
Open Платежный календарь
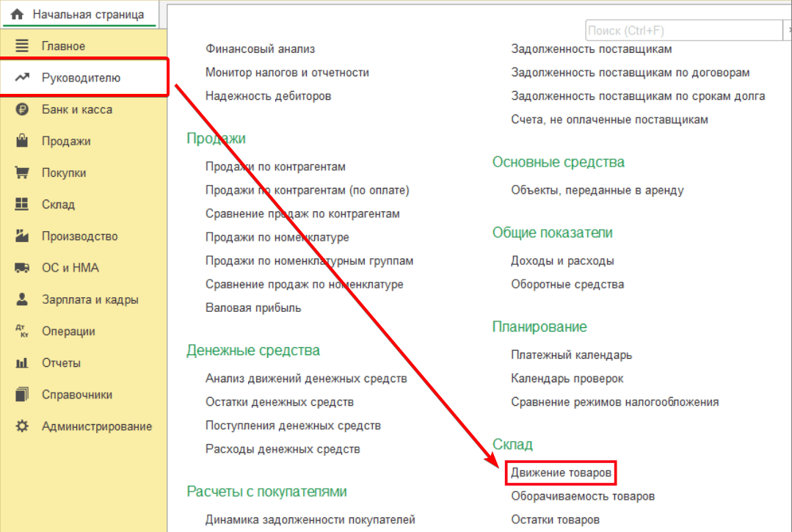coord(571,355)
